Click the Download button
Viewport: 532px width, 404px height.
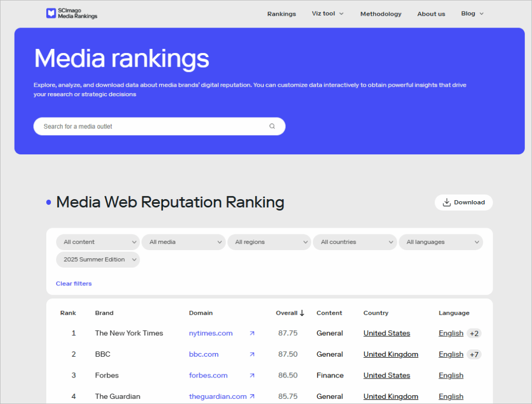click(x=463, y=202)
